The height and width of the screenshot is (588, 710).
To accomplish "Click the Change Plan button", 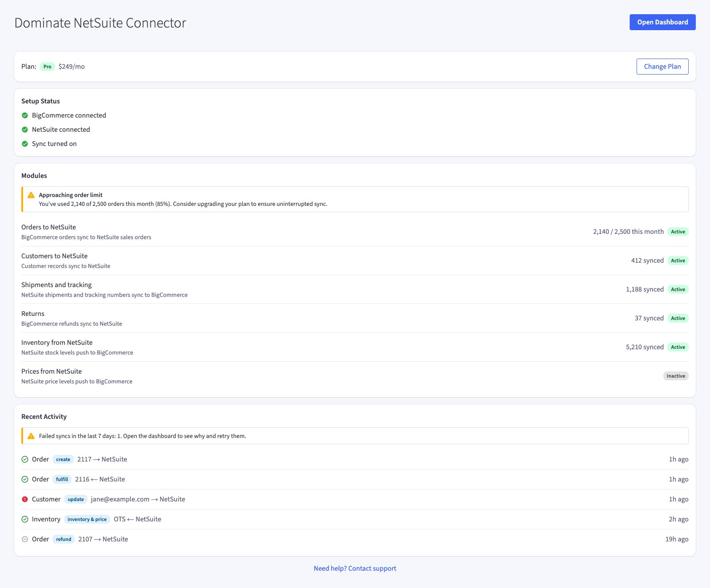I will coord(663,67).
